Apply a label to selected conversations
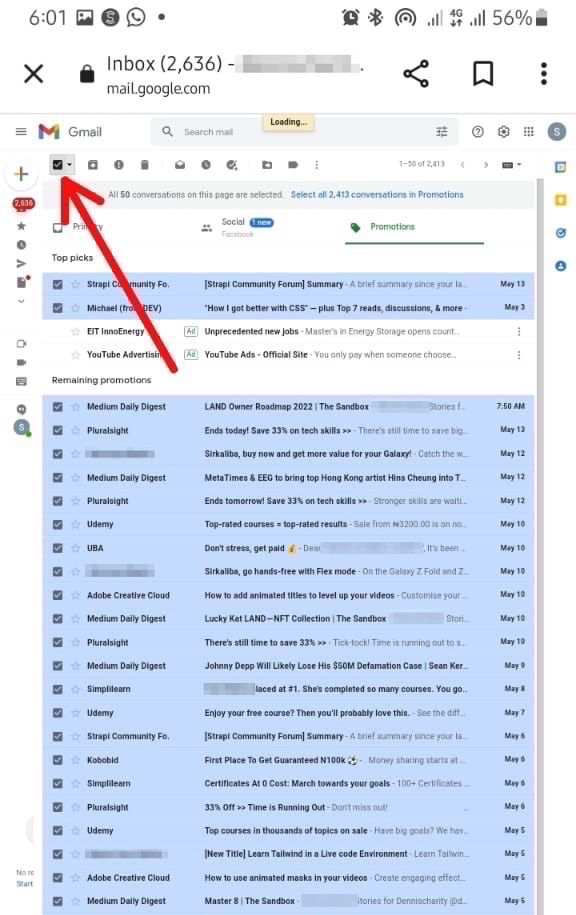576x915 pixels. (x=293, y=165)
